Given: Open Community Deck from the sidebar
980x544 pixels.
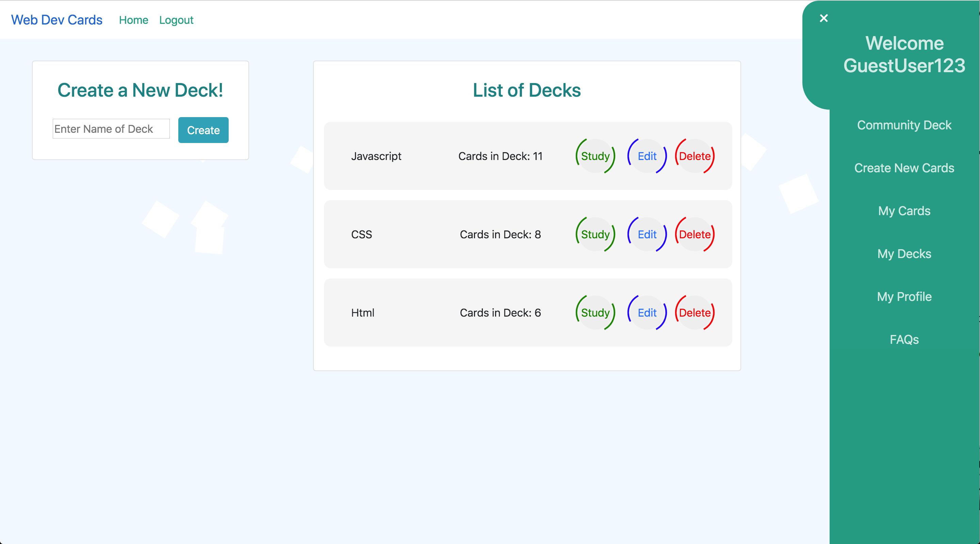Looking at the screenshot, I should coord(904,125).
